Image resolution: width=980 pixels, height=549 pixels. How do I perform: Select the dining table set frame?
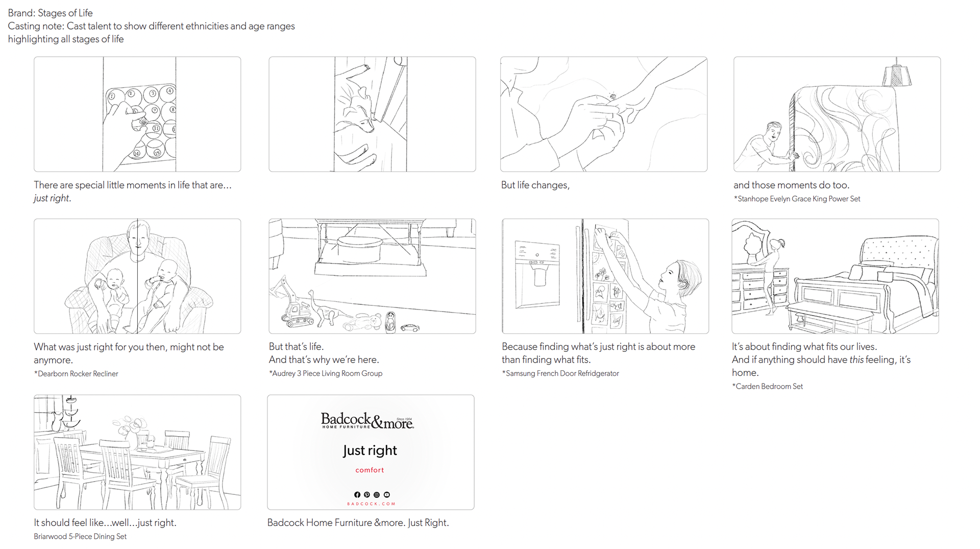click(137, 452)
